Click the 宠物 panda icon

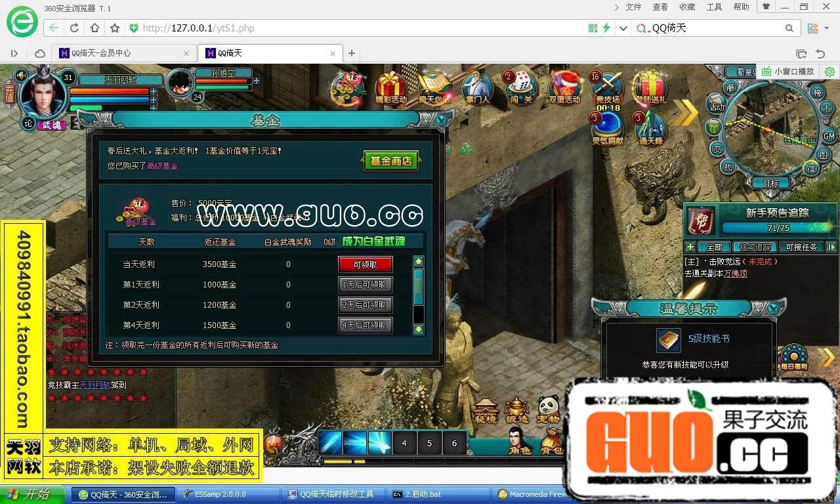[548, 409]
